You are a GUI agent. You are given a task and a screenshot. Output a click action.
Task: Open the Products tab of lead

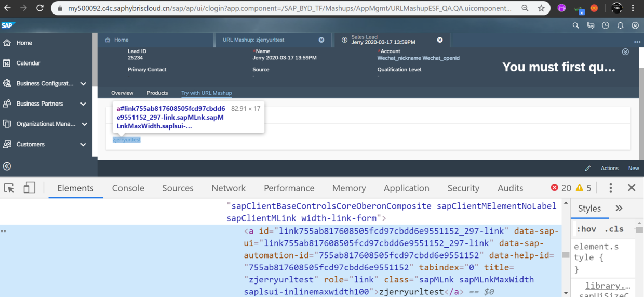pos(157,93)
